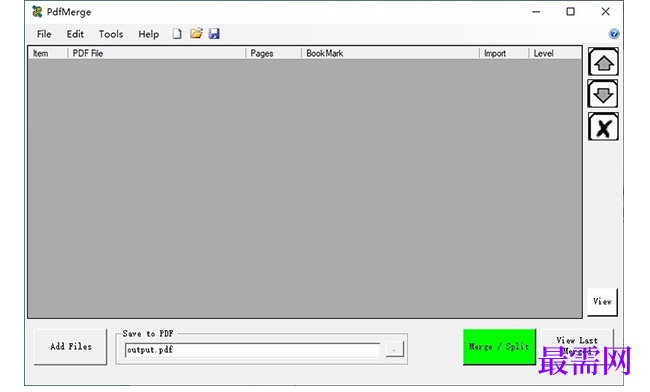Click the green Merge / Split button
This screenshot has height=392, width=650.
tap(499, 347)
